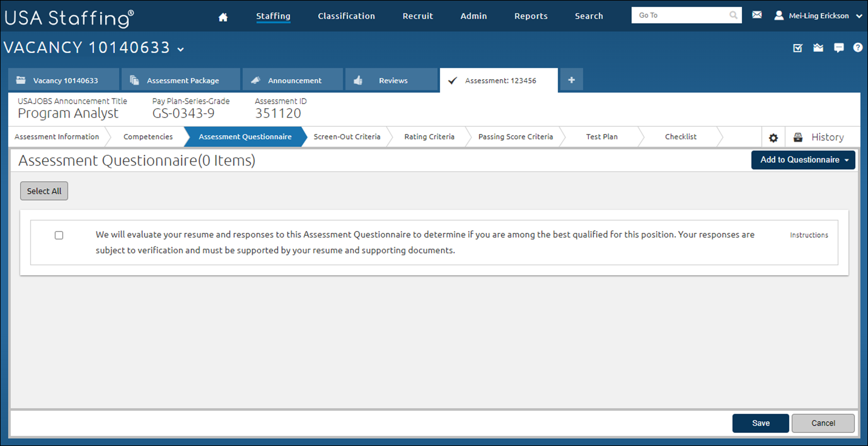Switch to Assessment Package tab
The width and height of the screenshot is (868, 446).
[x=181, y=80]
